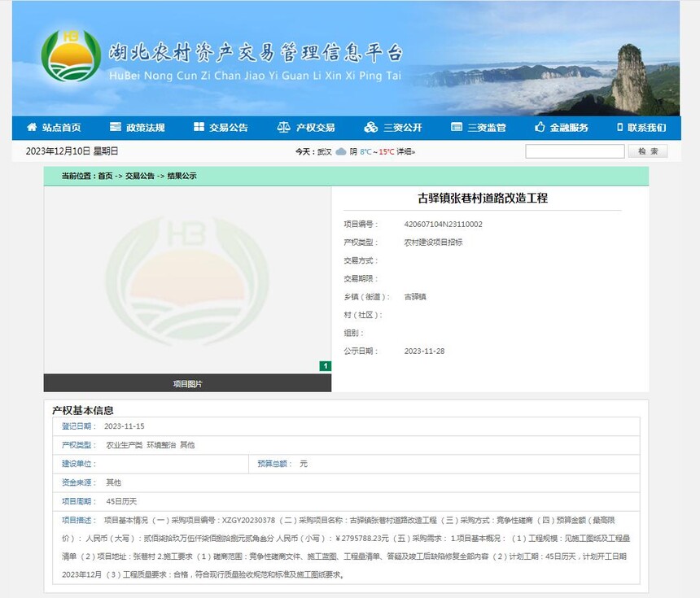Click the grid icon beside 交易公告

coord(199,127)
